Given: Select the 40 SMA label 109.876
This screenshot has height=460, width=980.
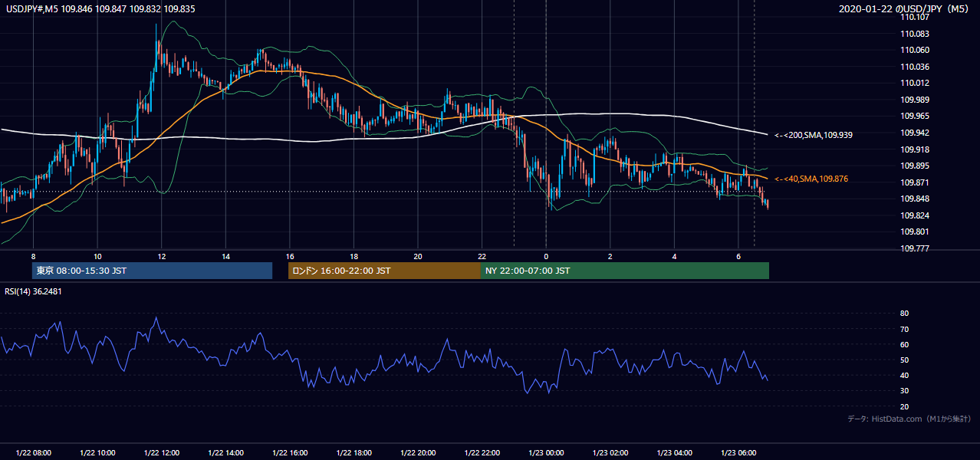Looking at the screenshot, I should pos(812,179).
